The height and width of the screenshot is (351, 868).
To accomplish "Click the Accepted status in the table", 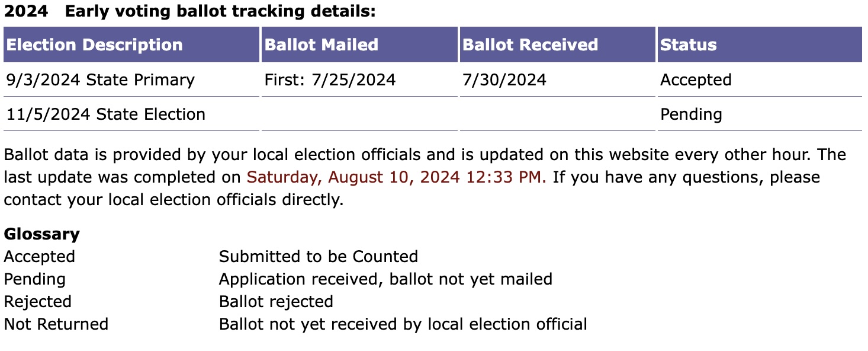I will [696, 79].
